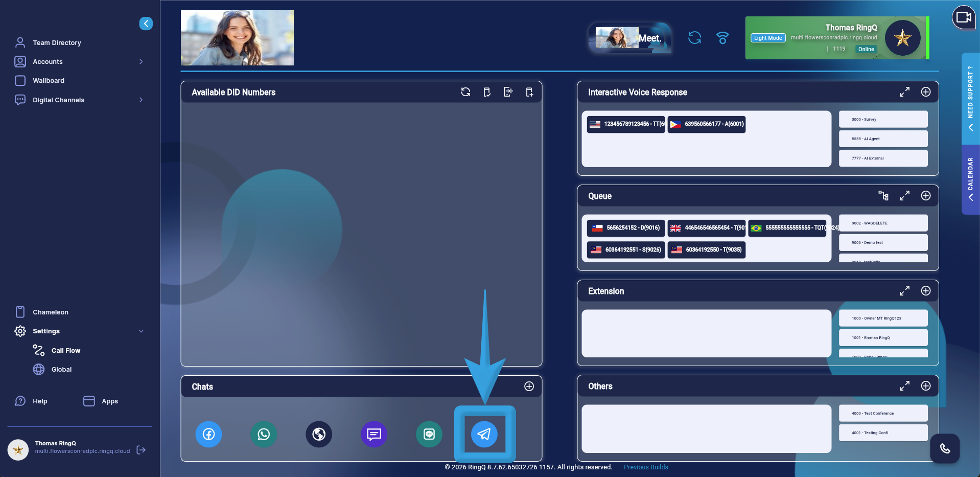Open the Telegram chat channel
The height and width of the screenshot is (477, 980).
coord(484,435)
